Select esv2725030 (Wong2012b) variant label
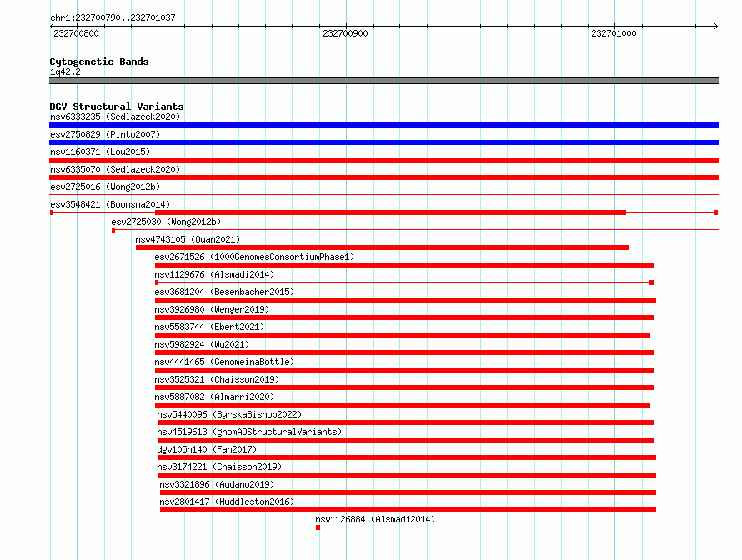Screen dimensions: 742x560 tap(166, 222)
